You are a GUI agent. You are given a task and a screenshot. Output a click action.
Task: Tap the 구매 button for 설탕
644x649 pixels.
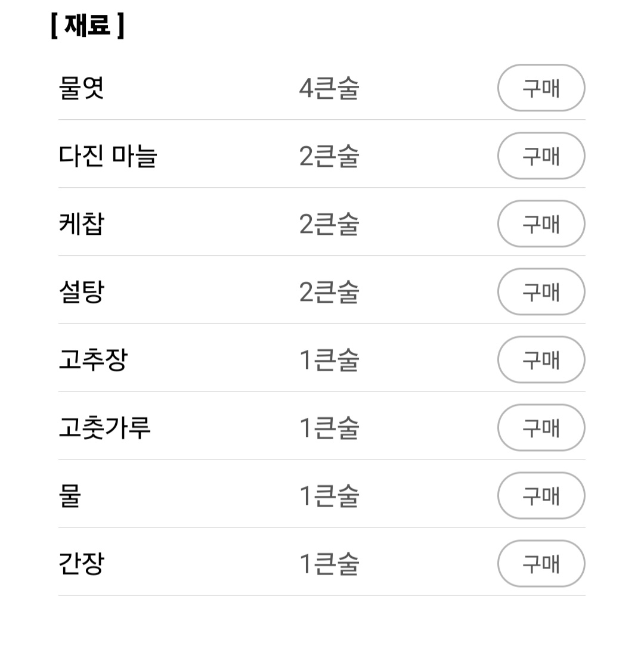(x=541, y=291)
